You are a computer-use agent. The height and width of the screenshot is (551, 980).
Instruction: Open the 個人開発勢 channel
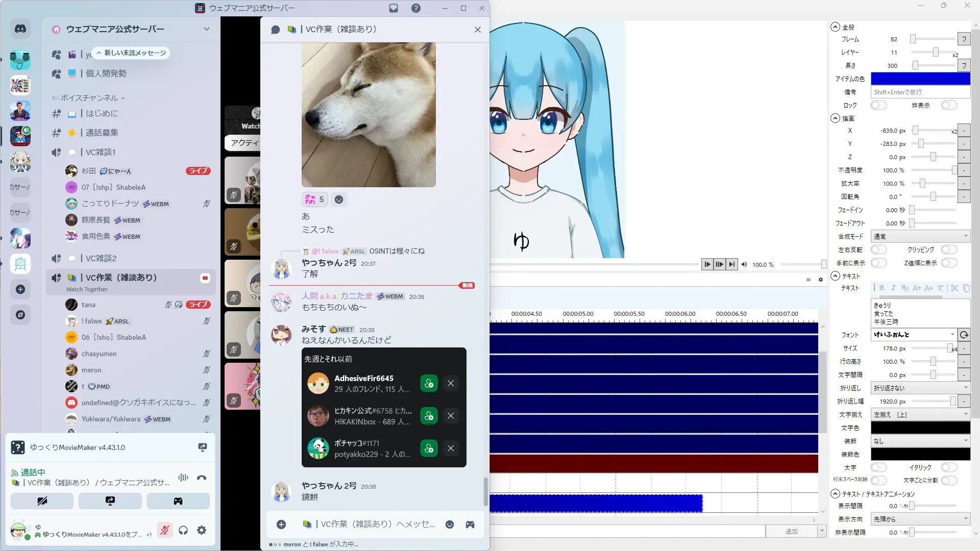(106, 73)
